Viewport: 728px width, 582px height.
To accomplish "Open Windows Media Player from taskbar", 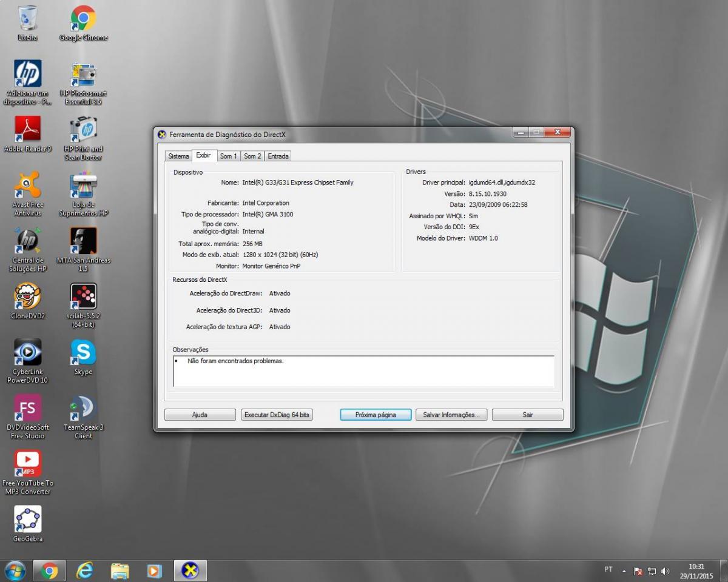I will [155, 570].
